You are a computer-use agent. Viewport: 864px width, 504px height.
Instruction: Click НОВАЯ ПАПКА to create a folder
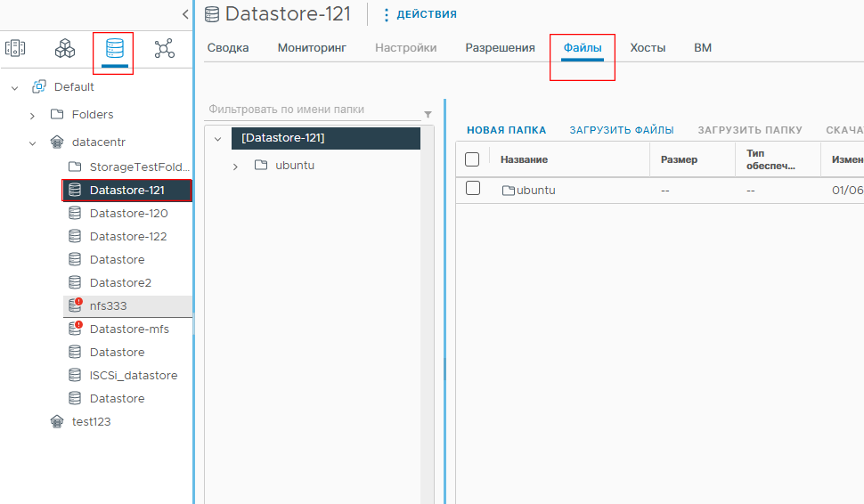[x=507, y=130]
